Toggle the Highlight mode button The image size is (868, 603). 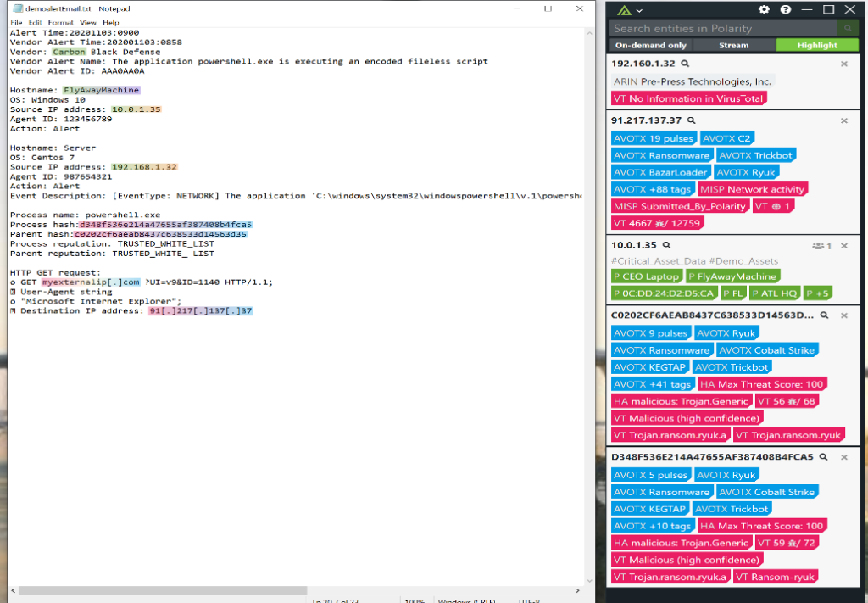[x=817, y=45]
